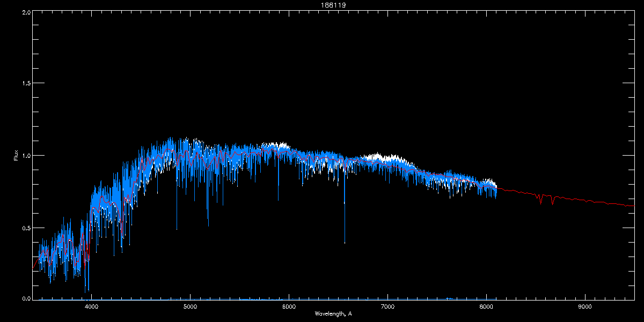The width and height of the screenshot is (644, 322).
Task: Click the Flux axis label
Action: click(16, 156)
